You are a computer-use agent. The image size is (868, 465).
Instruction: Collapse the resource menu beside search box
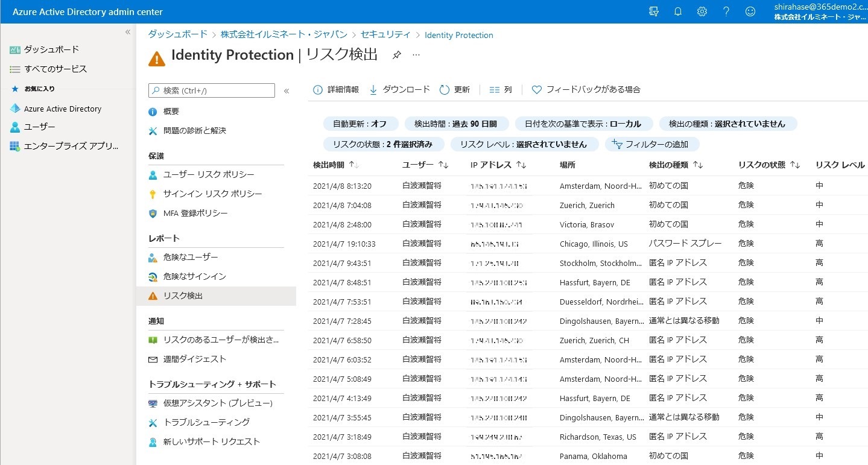tap(287, 91)
